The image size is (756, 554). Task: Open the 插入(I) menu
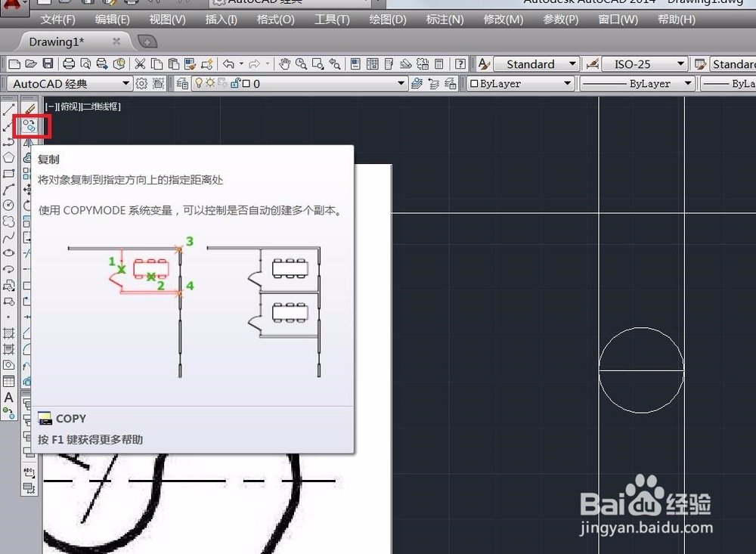tap(221, 20)
